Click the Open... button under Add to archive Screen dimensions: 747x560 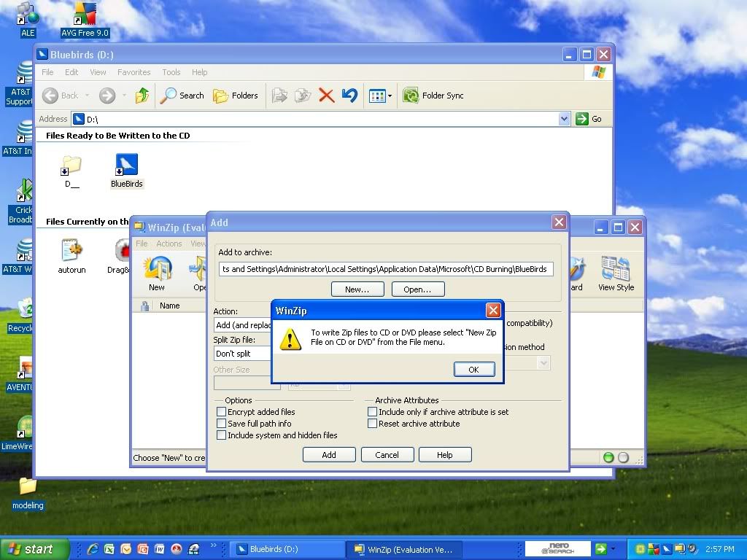click(418, 289)
